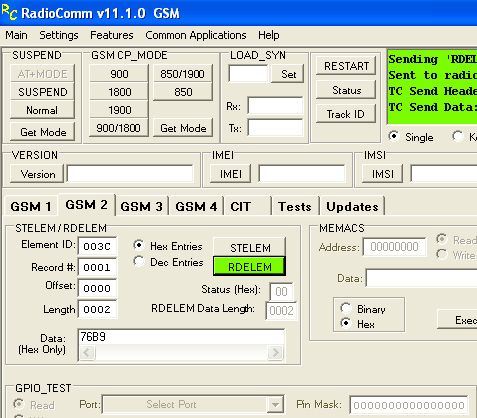The image size is (477, 418).
Task: Click the IMEI button
Action: point(231,174)
